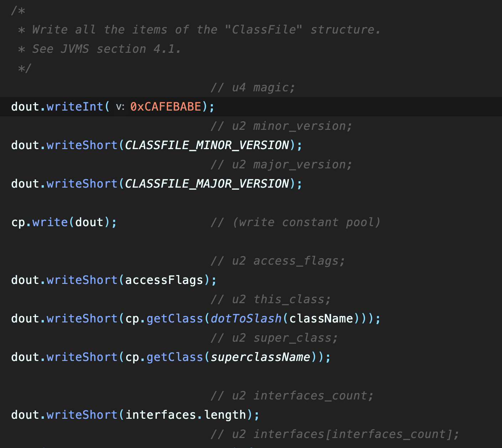Click the '// u4 magic;' comment
Screen dimensions: 502x448
coord(252,87)
